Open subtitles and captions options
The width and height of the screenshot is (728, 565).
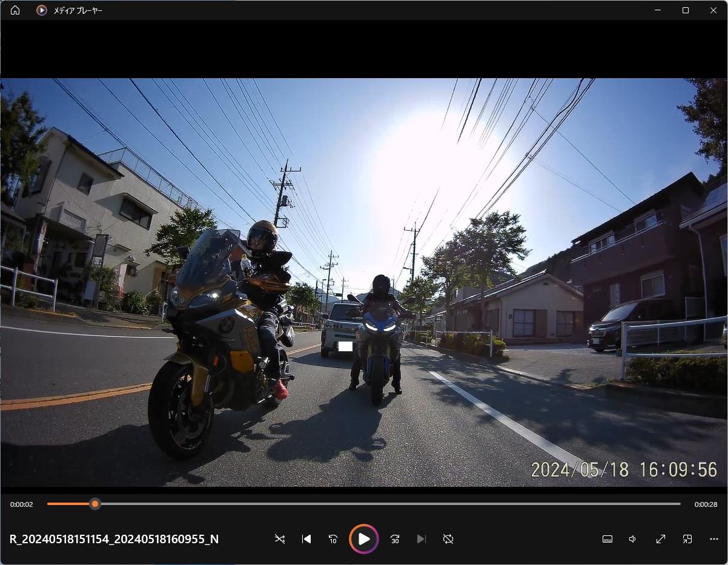(x=607, y=539)
